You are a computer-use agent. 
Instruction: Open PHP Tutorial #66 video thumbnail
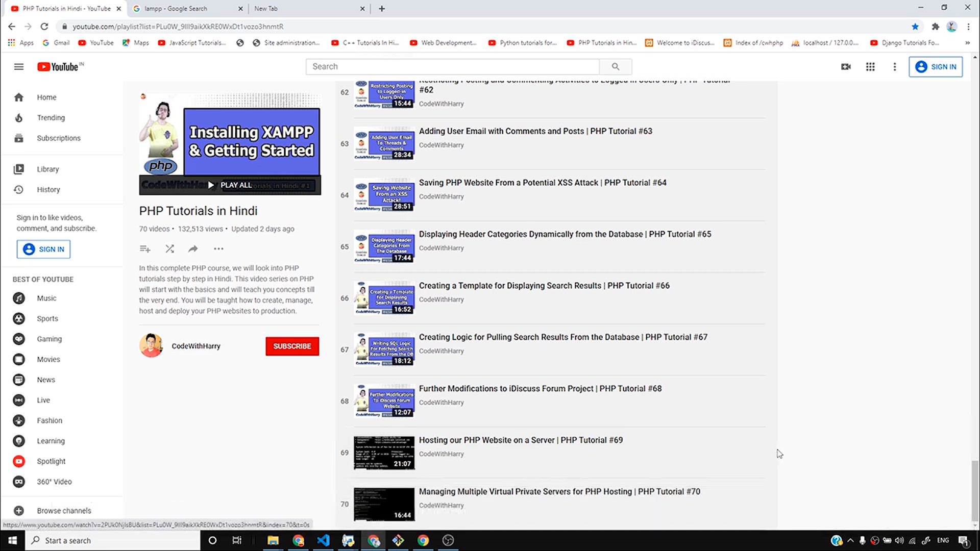pos(384,298)
